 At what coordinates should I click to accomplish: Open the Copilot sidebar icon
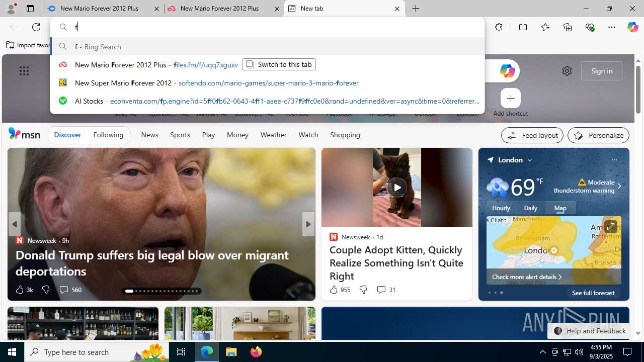point(632,27)
